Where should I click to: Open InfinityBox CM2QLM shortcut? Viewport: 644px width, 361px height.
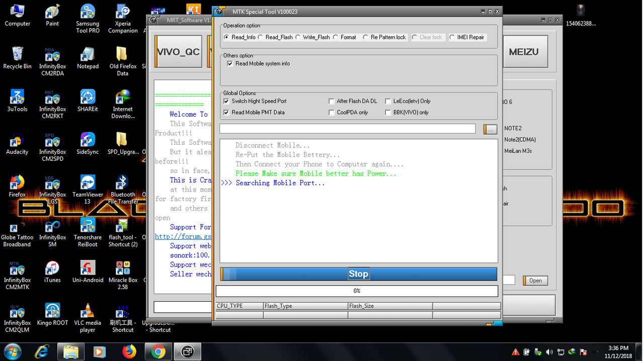[17, 318]
